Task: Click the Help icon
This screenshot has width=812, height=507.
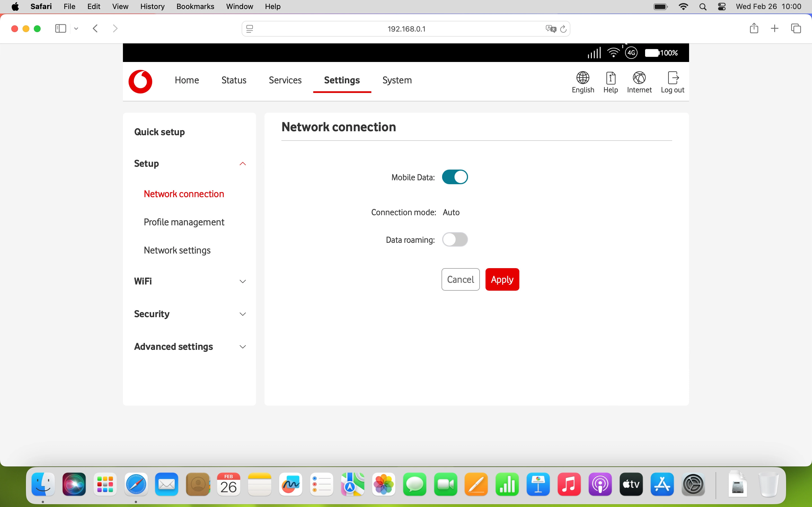Action: pos(610,77)
